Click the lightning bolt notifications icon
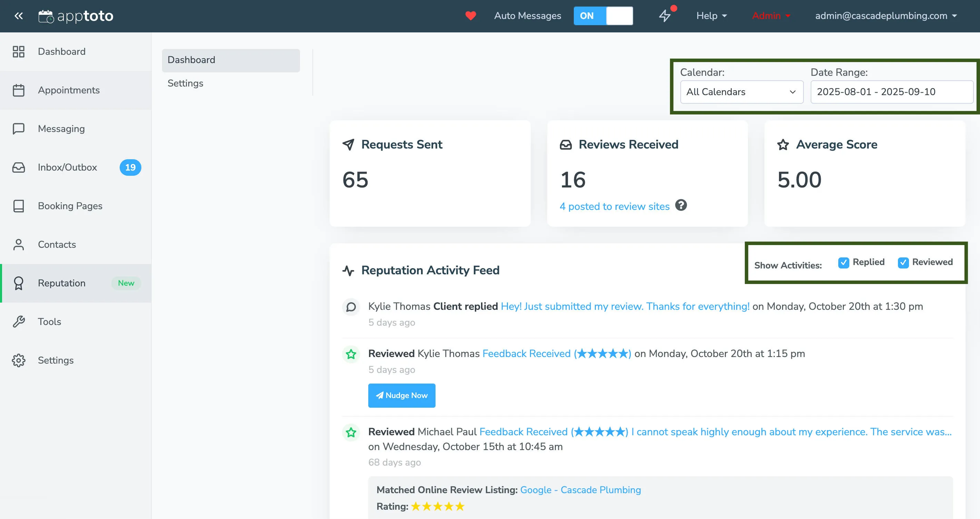This screenshot has height=519, width=980. 665,16
